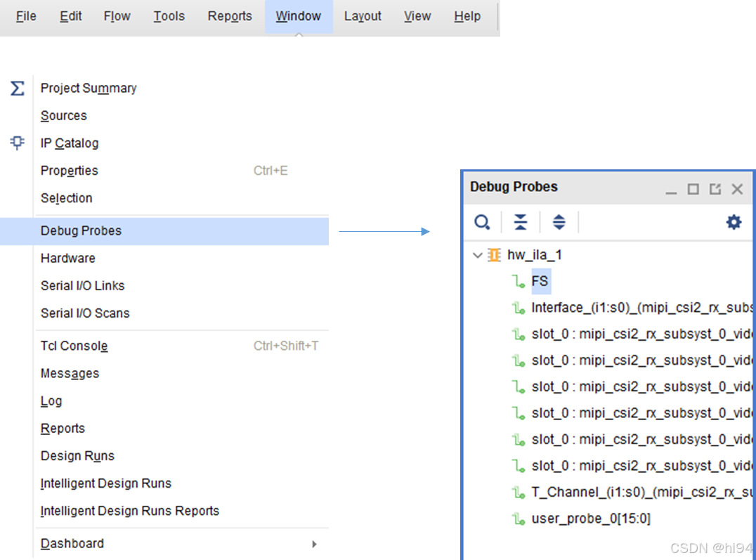Viewport: 756px width, 560px height.
Task: Select user_probe_0[15:0] probe
Action: [x=591, y=519]
